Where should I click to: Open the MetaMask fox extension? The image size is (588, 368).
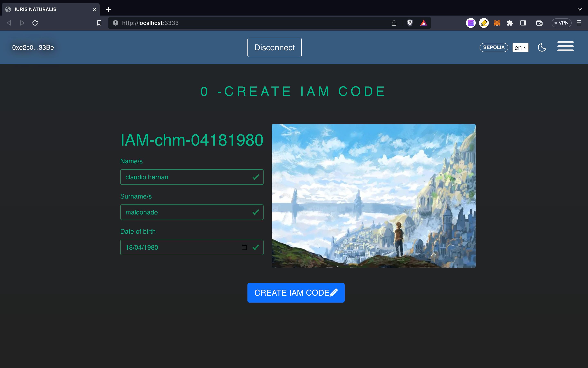pos(497,23)
